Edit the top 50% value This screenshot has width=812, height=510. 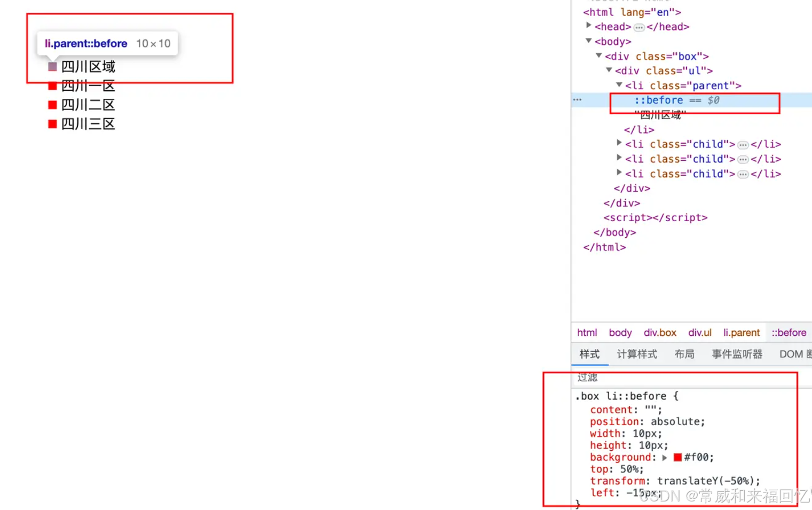629,469
